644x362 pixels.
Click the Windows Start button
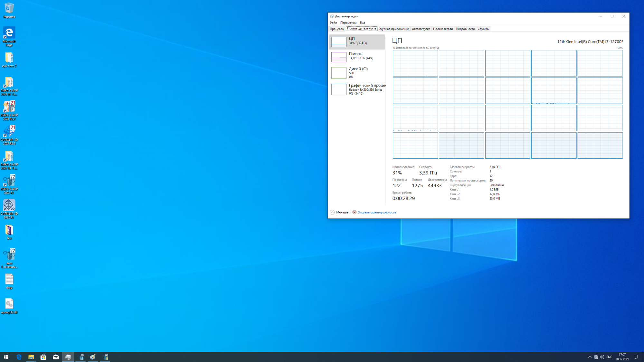tap(6, 357)
